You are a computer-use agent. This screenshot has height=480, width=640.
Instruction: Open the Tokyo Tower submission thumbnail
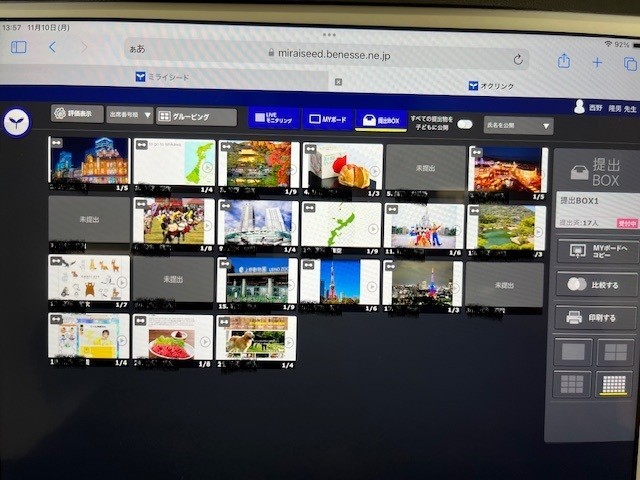click(339, 281)
